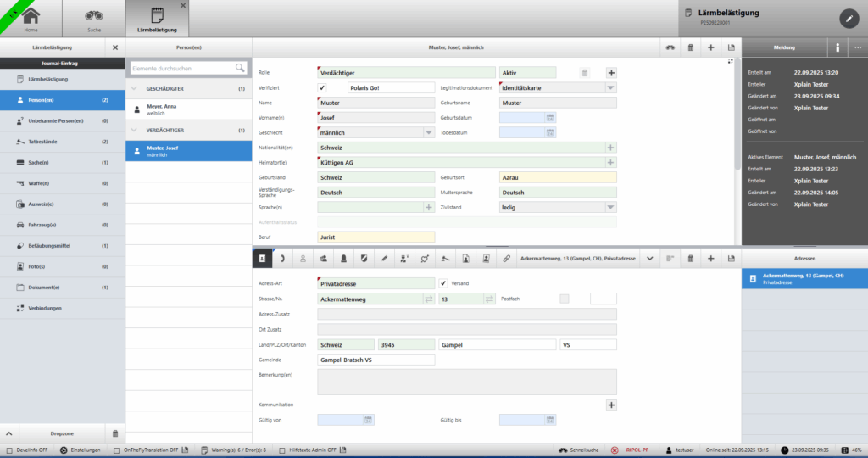Uncheck the Verifiziert checkbox
This screenshot has height=458, width=868.
point(322,87)
